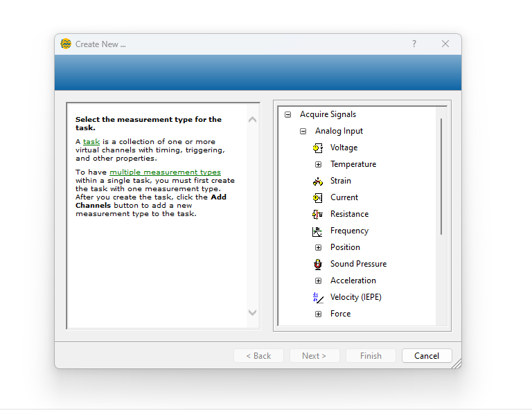Expand the Position measurement types
Viewport: 532px width, 410px height.
coord(318,247)
